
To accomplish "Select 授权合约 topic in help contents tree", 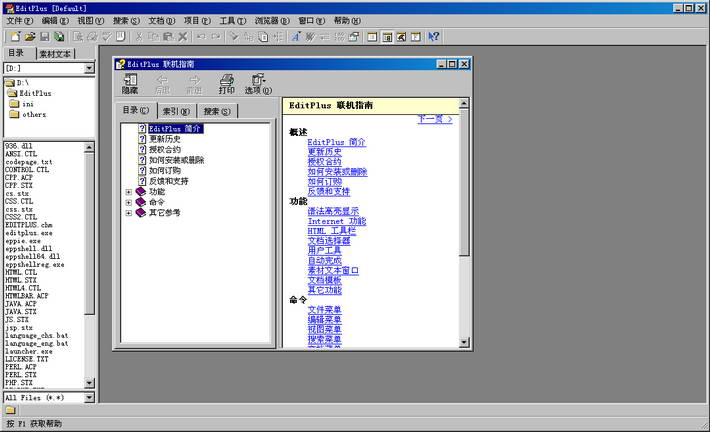I will [165, 149].
